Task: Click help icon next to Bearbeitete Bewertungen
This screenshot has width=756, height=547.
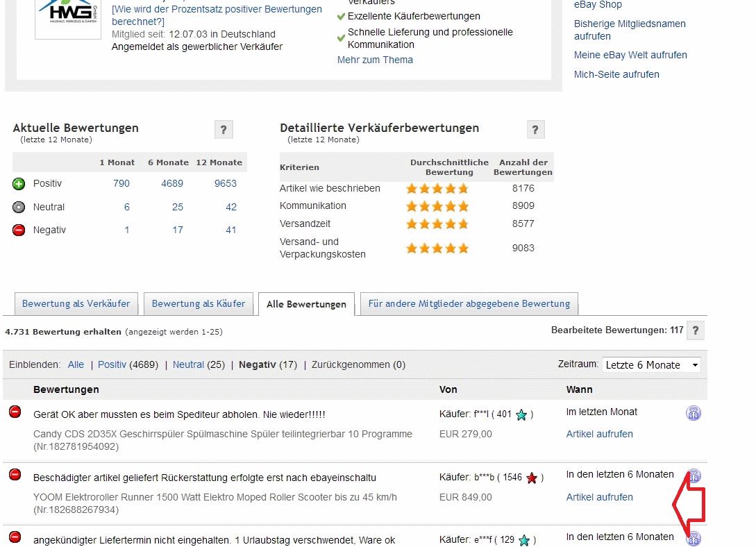Action: point(696,330)
